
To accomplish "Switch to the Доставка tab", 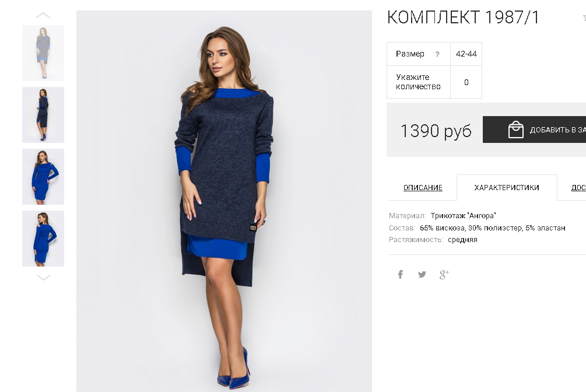I will (578, 187).
